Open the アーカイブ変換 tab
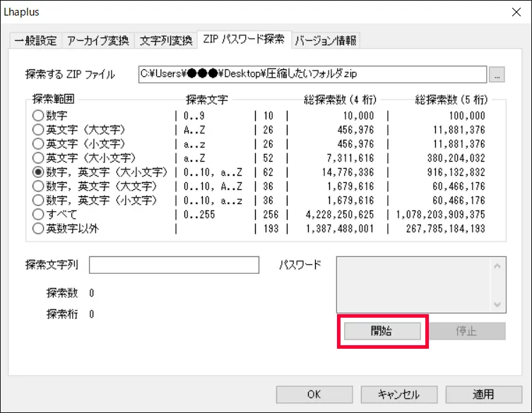Viewport: 532px width, 413px height. 98,41
